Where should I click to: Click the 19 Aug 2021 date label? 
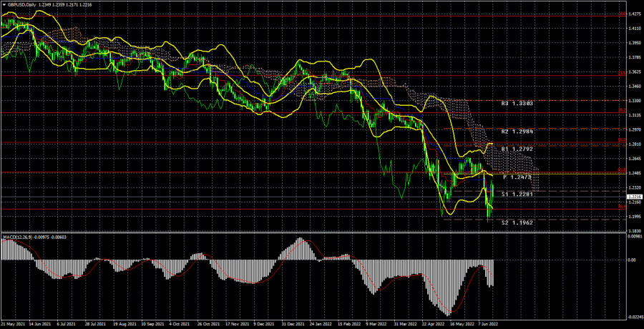125,324
